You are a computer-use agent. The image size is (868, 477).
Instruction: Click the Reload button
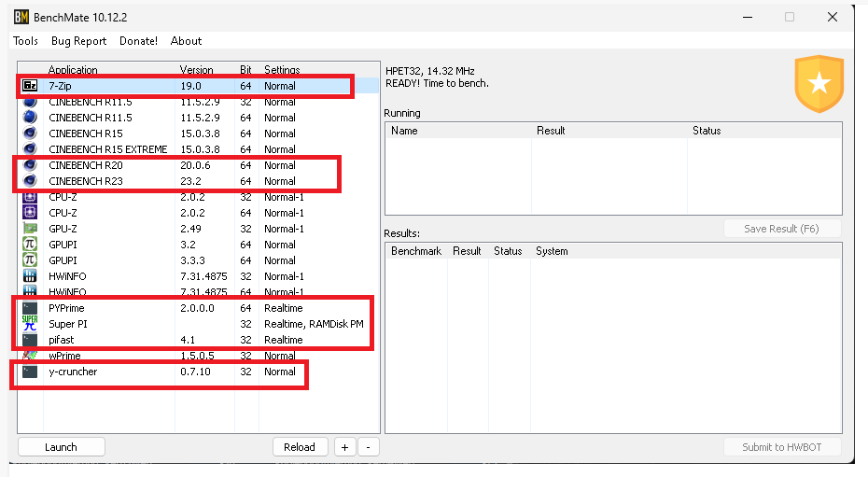click(x=300, y=447)
